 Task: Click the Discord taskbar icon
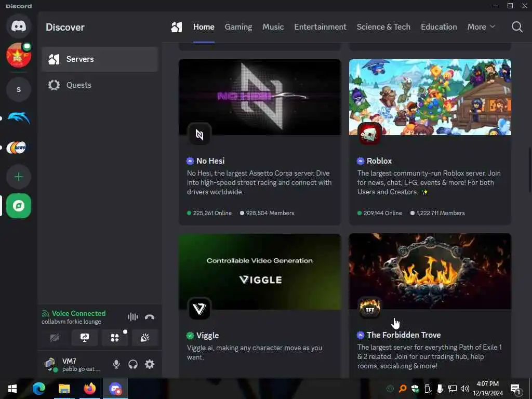pyautogui.click(x=115, y=389)
